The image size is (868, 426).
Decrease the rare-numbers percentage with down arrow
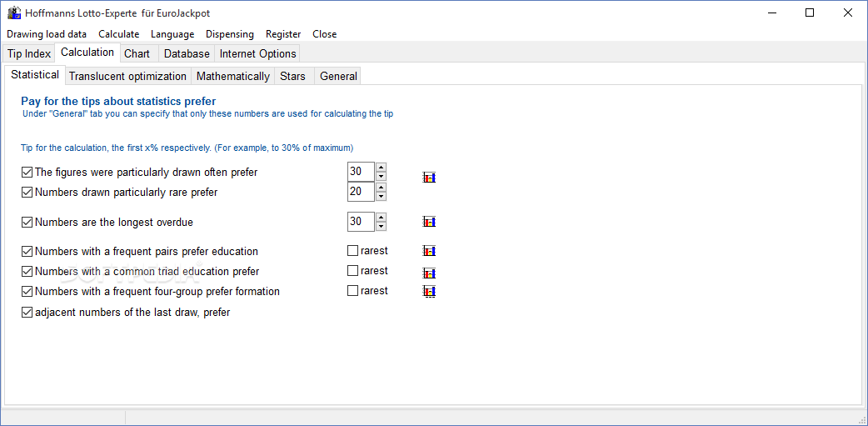coord(381,197)
